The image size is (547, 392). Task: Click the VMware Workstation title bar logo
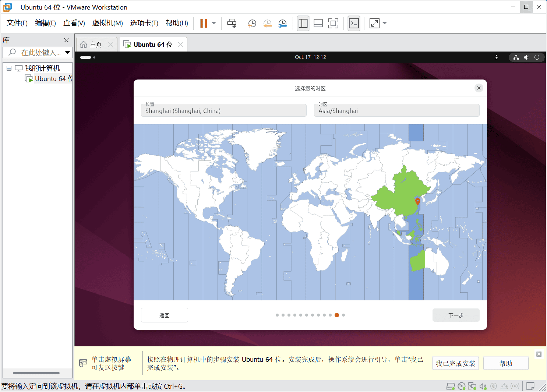7,7
